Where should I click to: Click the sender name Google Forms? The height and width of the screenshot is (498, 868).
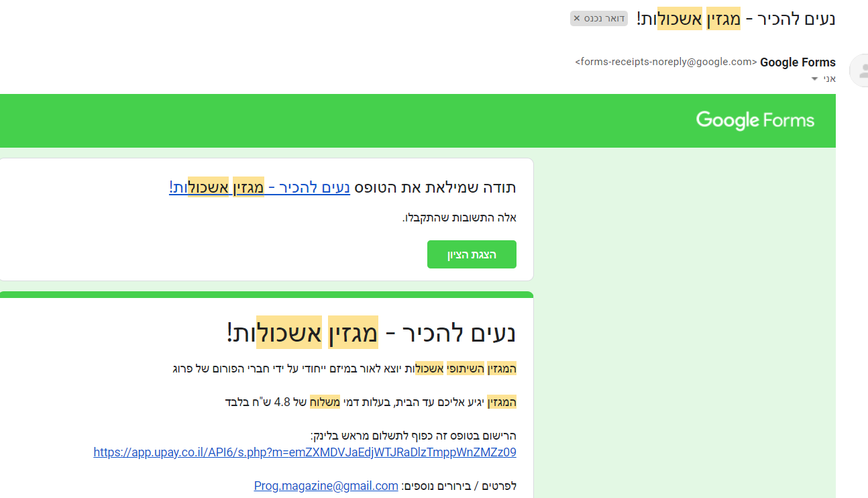[x=798, y=62]
